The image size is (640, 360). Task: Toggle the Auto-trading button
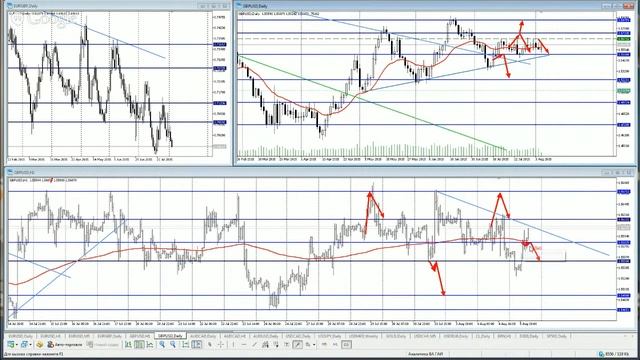(x=64, y=344)
